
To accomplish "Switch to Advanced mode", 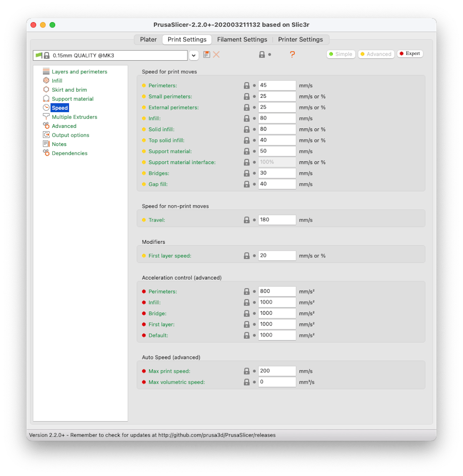I will (x=376, y=54).
